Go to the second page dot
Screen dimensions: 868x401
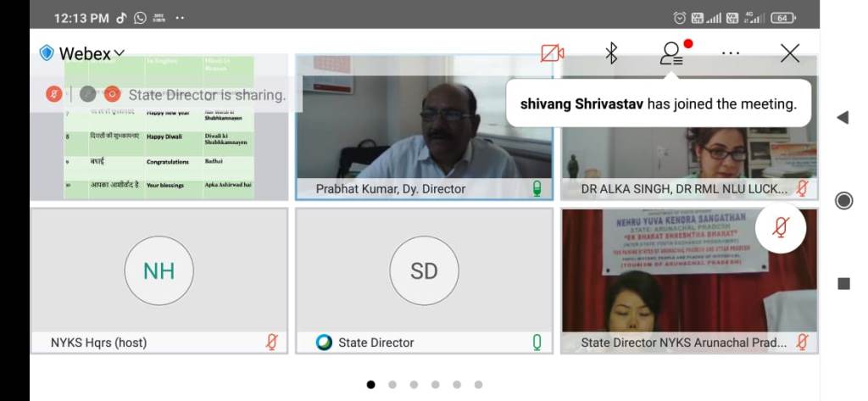pos(392,384)
